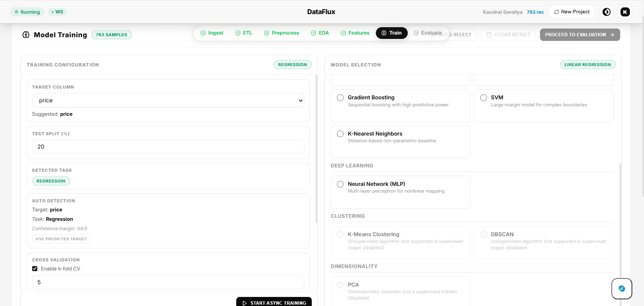Disable the Enable k-fold CV checkbox
The width and height of the screenshot is (644, 306).
point(35,268)
